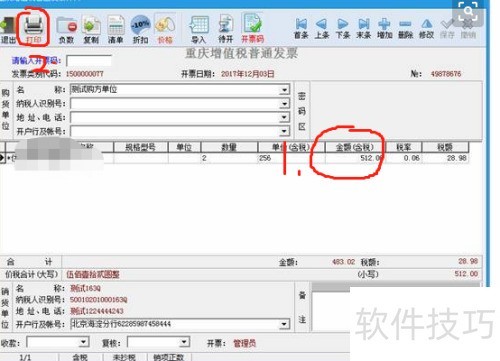Click the 删除 delete row icon

(405, 28)
